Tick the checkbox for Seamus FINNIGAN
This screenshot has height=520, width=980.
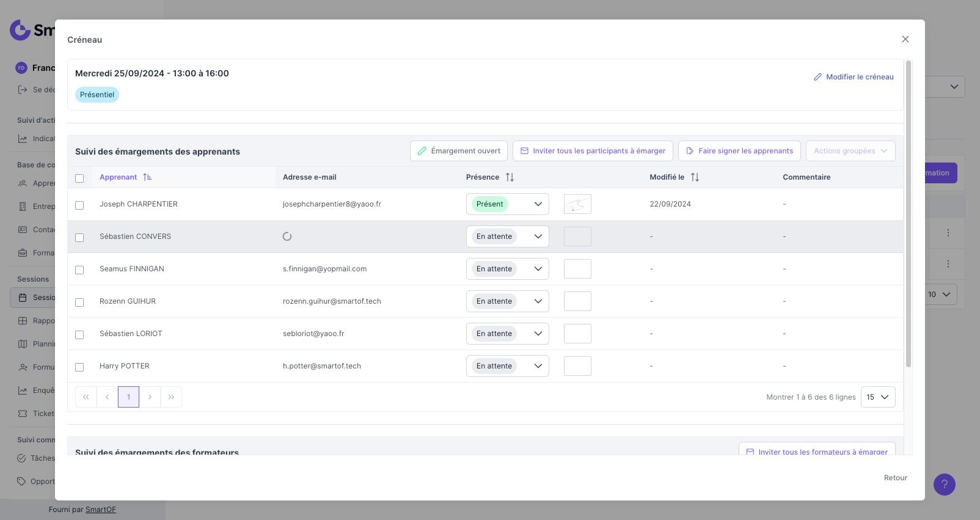[x=79, y=270]
